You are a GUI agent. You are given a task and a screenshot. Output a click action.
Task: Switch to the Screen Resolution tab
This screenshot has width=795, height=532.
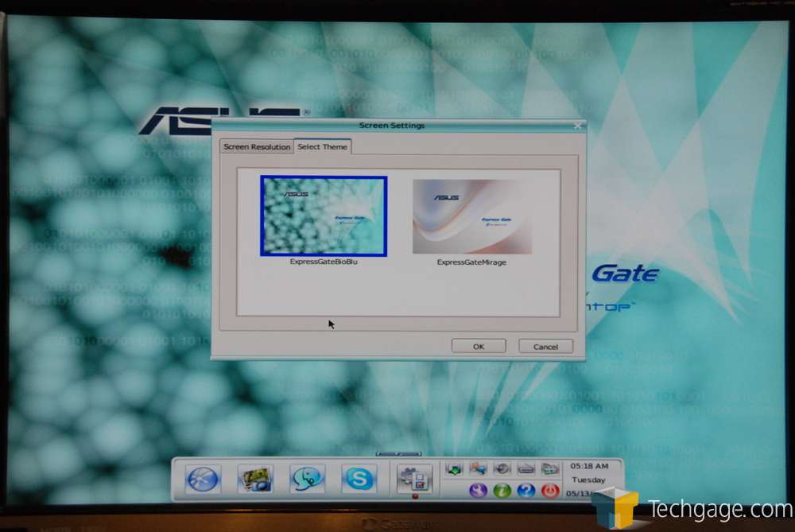[257, 146]
